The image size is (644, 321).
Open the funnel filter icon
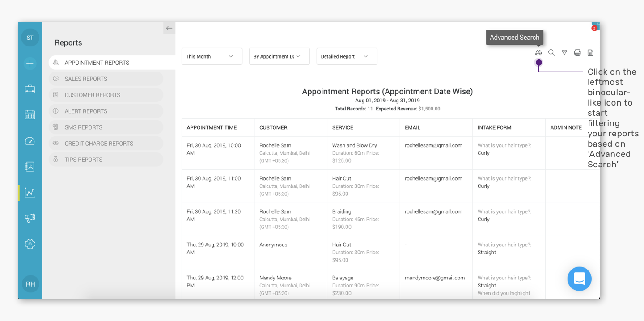coord(564,53)
